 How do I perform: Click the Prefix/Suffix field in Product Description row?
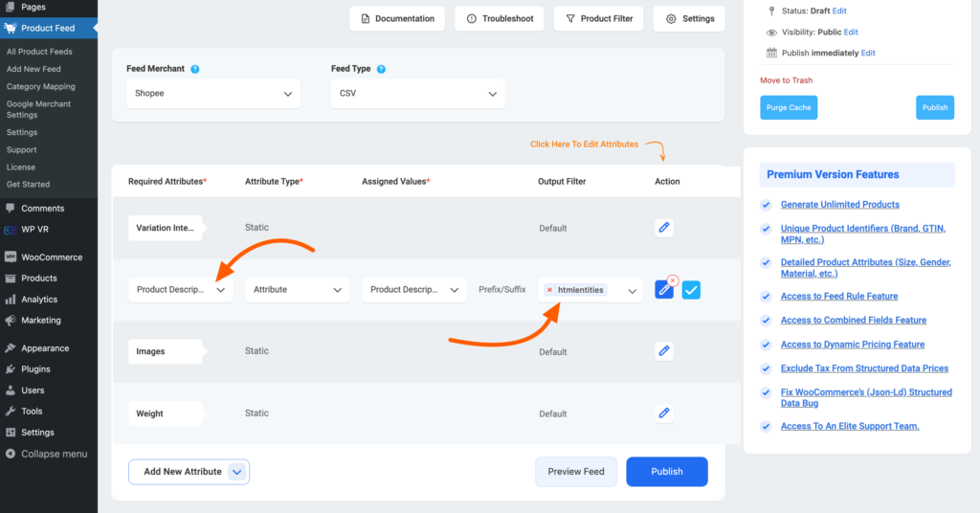(501, 290)
